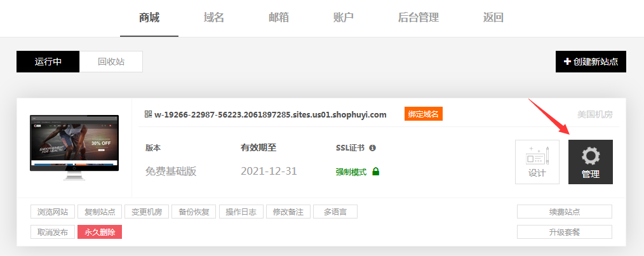Open the site URL link
The height and width of the screenshot is (256, 644).
270,115
